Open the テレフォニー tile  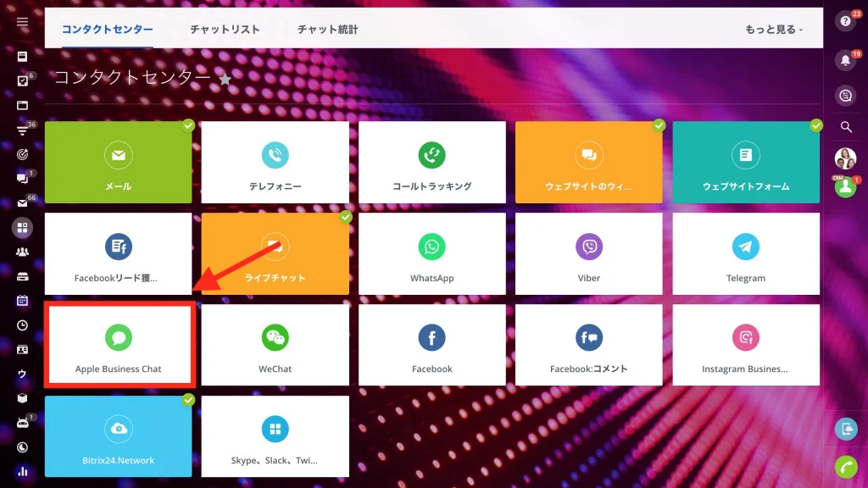(275, 162)
